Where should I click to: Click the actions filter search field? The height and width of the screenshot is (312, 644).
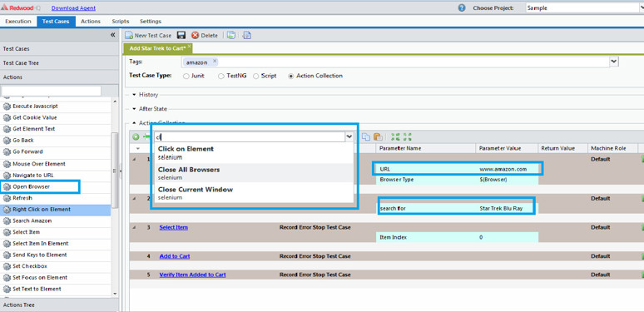pyautogui.click(x=52, y=91)
